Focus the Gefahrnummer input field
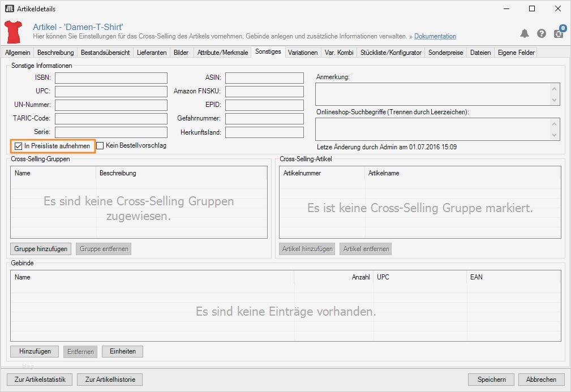 [264, 119]
